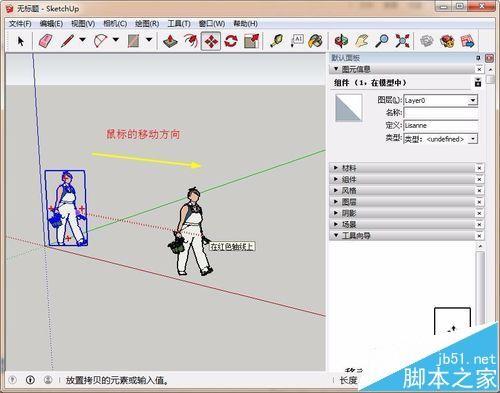Open the 窗口(W) menu
This screenshot has height=393, width=500.
212,24
